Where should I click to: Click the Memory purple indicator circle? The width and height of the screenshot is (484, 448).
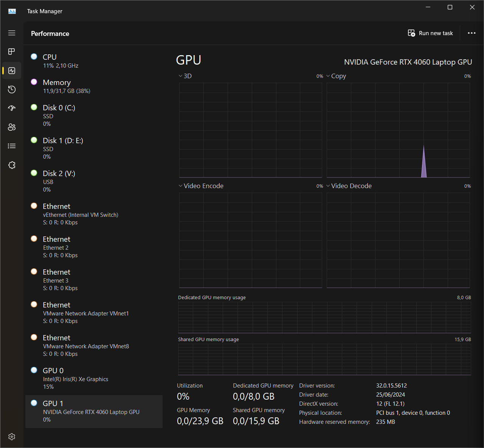(x=34, y=82)
